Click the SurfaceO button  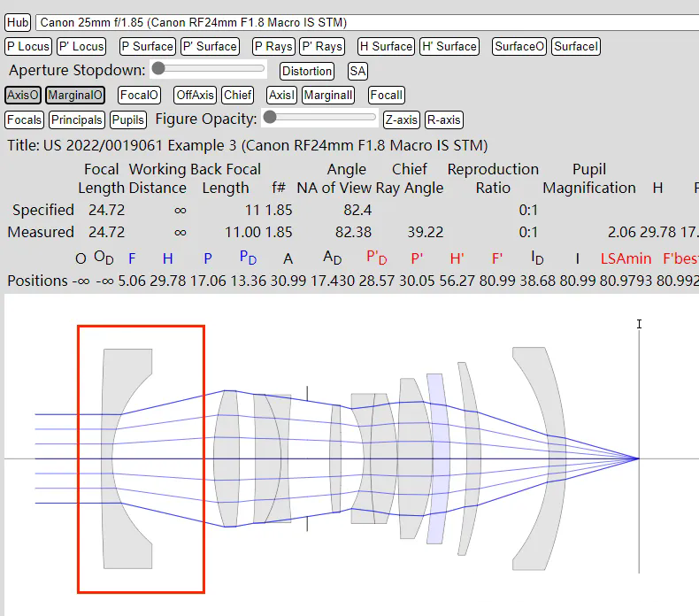point(519,46)
